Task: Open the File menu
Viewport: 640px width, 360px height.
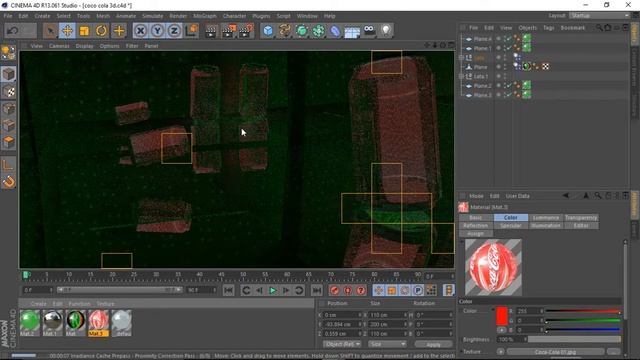Action: (x=8, y=16)
